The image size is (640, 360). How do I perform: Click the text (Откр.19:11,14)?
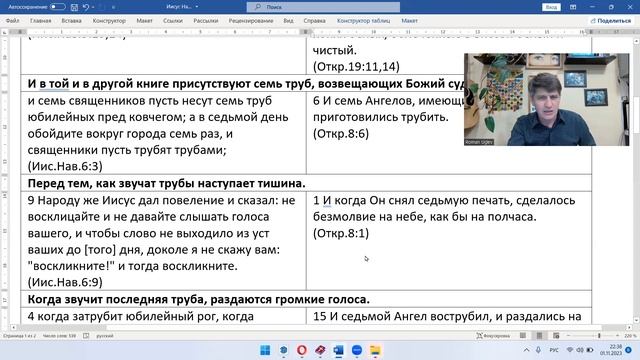pyautogui.click(x=356, y=67)
